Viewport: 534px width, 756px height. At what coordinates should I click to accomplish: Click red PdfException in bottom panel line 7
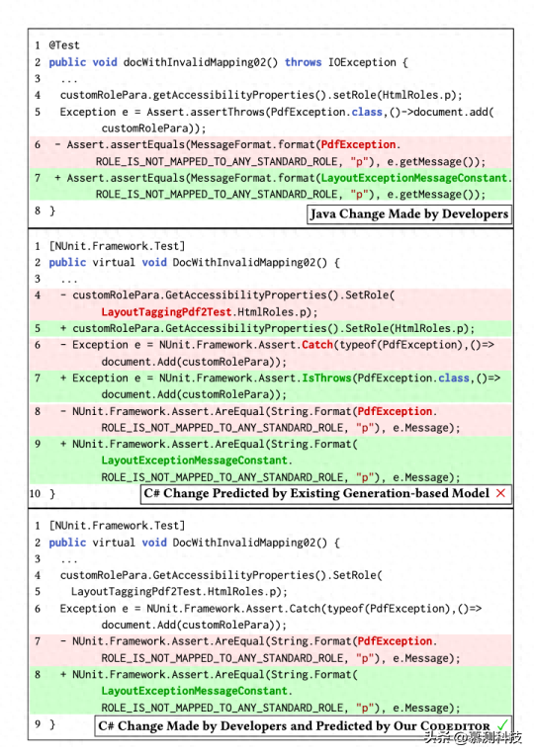pos(395,641)
